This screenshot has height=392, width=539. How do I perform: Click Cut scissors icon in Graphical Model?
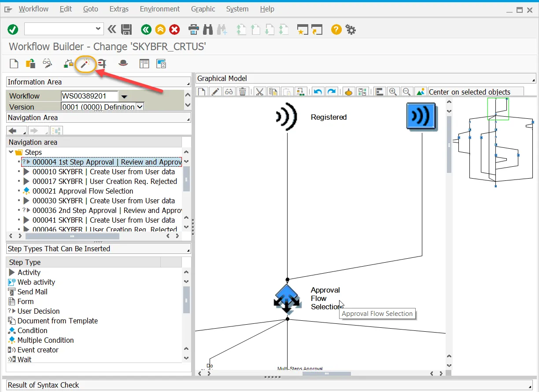point(259,92)
